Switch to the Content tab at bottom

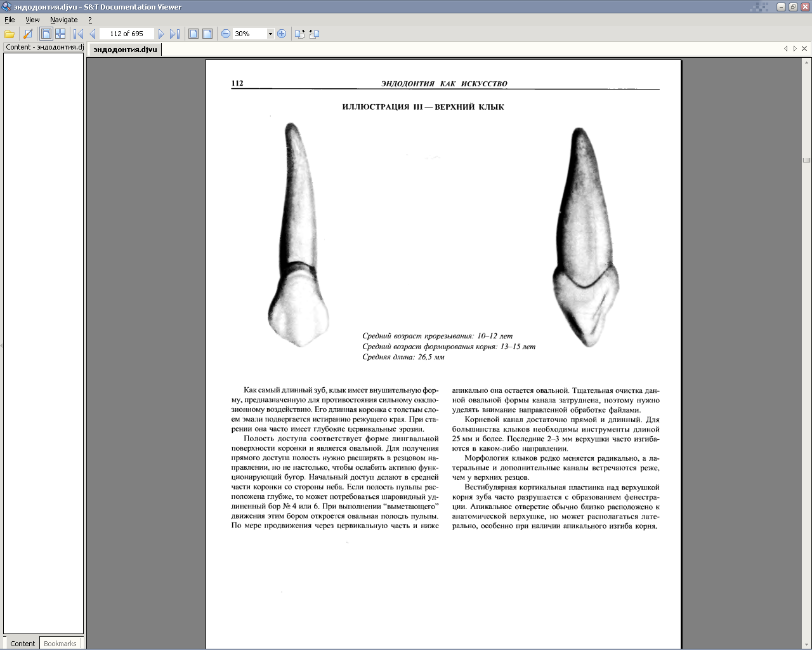[22, 643]
